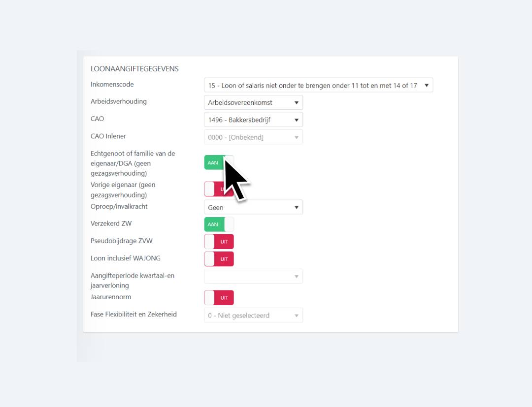Enable the Pseudobijdrage ZVW toggle

tap(219, 242)
